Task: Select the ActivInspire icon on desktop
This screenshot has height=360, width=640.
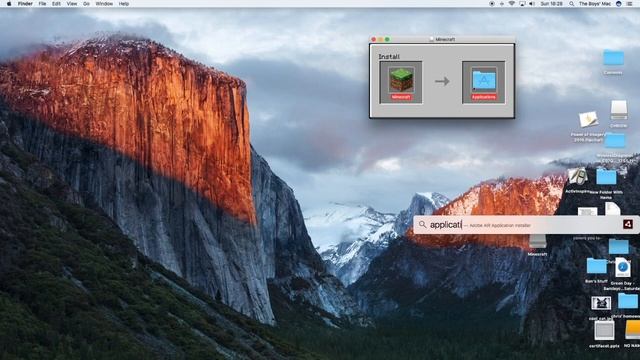Action: coord(577,177)
